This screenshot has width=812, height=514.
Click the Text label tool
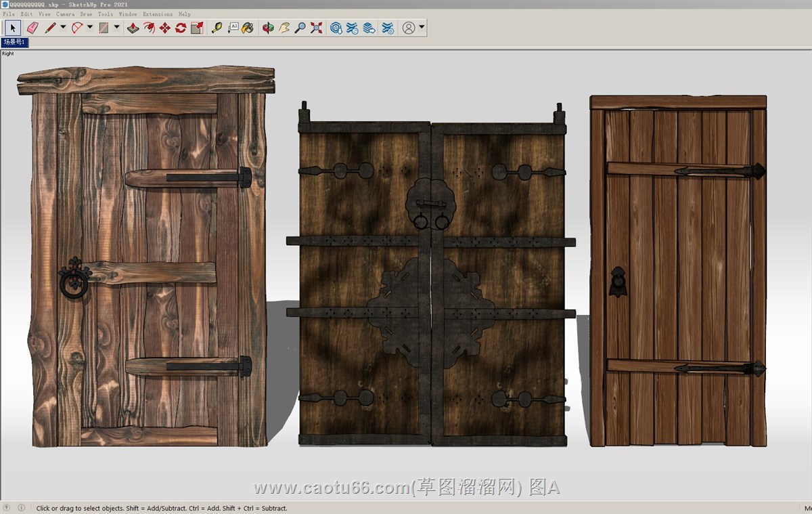233,28
